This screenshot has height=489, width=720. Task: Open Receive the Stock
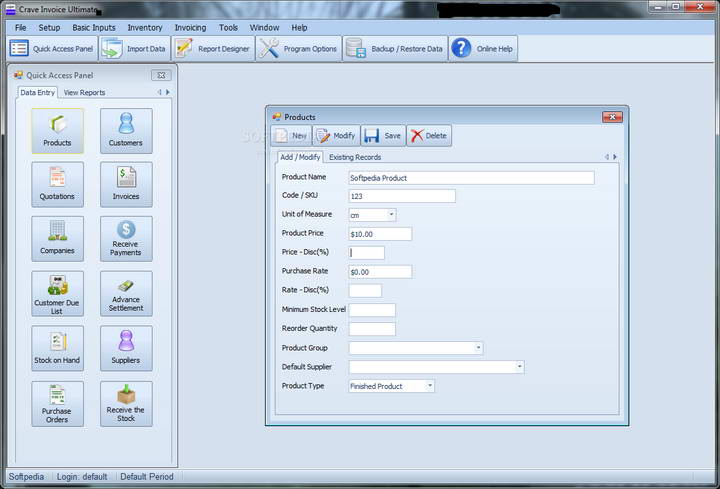pos(126,404)
